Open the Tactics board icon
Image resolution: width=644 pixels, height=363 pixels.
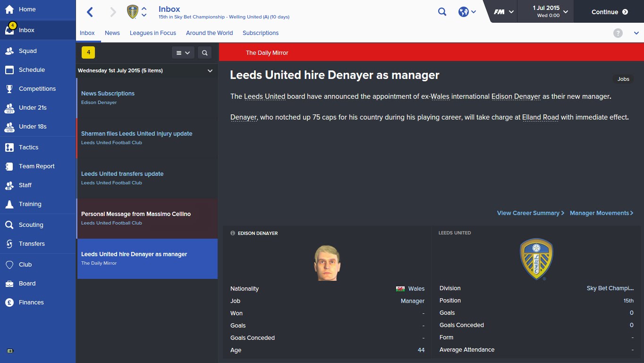point(9,147)
